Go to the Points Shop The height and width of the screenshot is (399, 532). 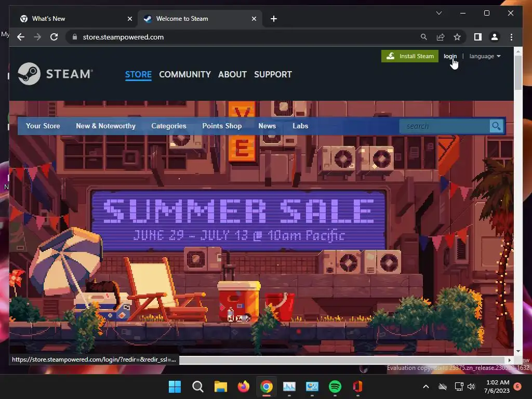click(x=222, y=126)
